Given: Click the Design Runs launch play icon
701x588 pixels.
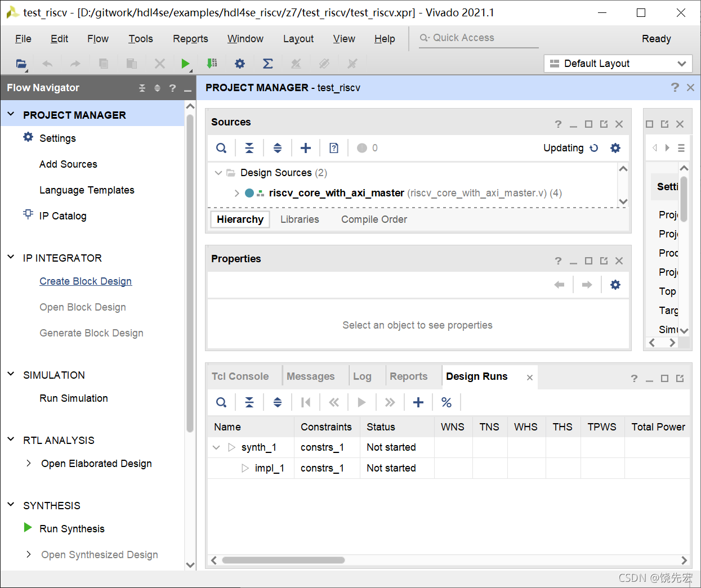Looking at the screenshot, I should (x=362, y=402).
